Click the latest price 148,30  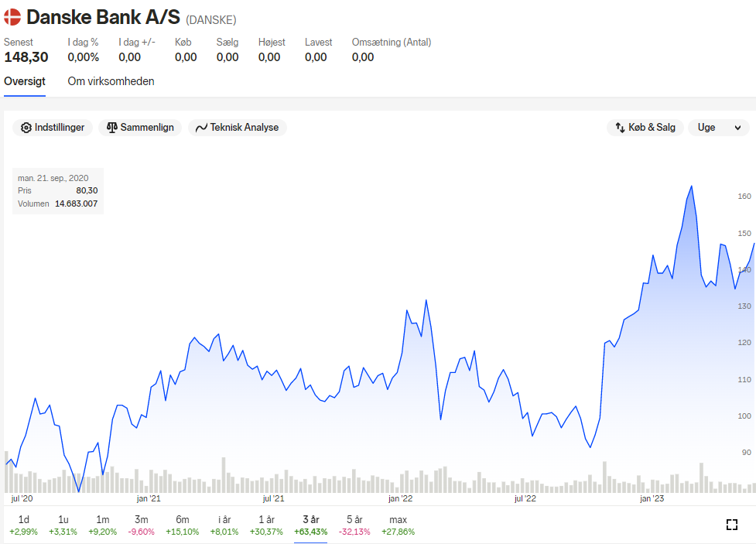tap(26, 57)
